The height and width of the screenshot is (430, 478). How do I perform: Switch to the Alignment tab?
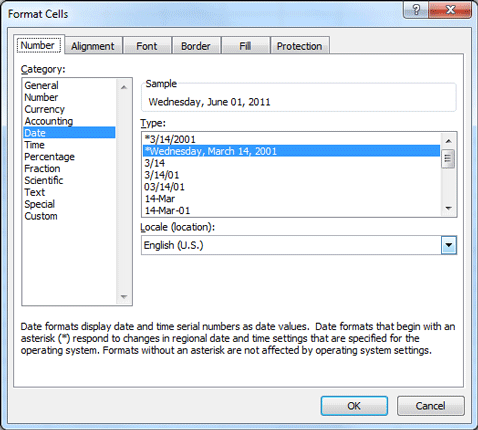(93, 46)
